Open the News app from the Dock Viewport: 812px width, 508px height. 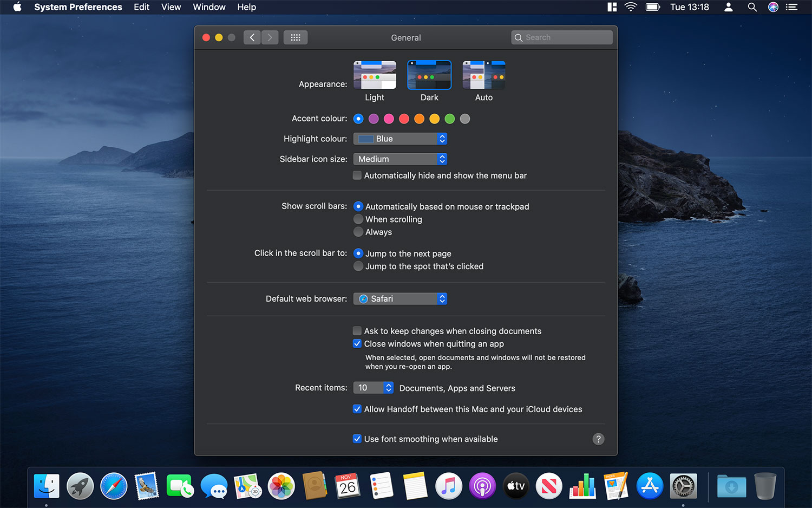click(549, 486)
